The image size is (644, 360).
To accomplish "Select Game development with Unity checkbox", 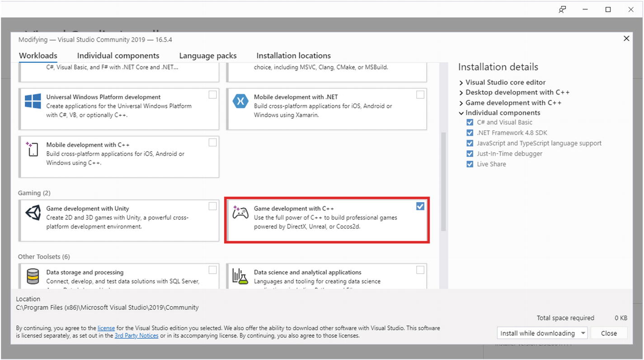I will [212, 206].
